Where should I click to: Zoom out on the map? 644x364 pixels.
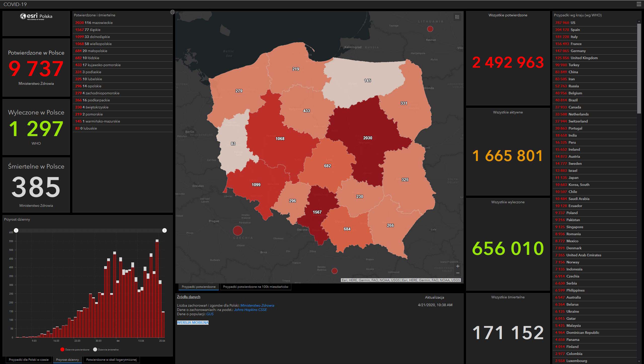458,273
